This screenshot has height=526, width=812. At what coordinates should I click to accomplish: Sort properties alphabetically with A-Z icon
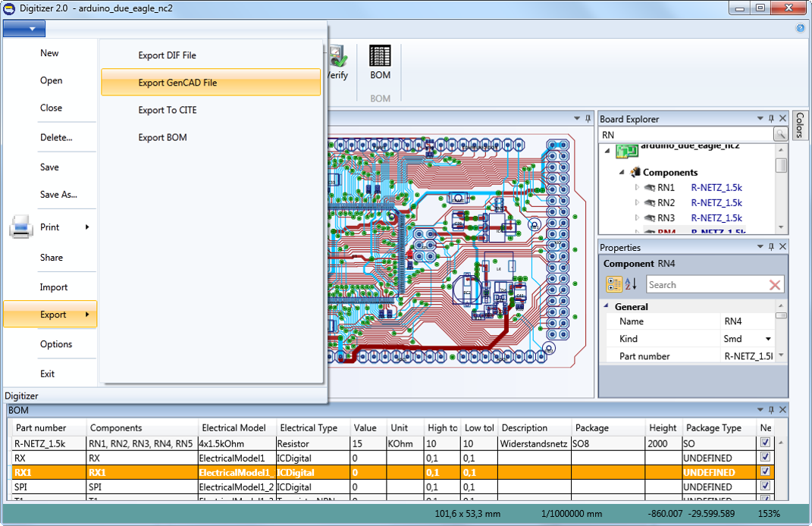[x=630, y=284]
